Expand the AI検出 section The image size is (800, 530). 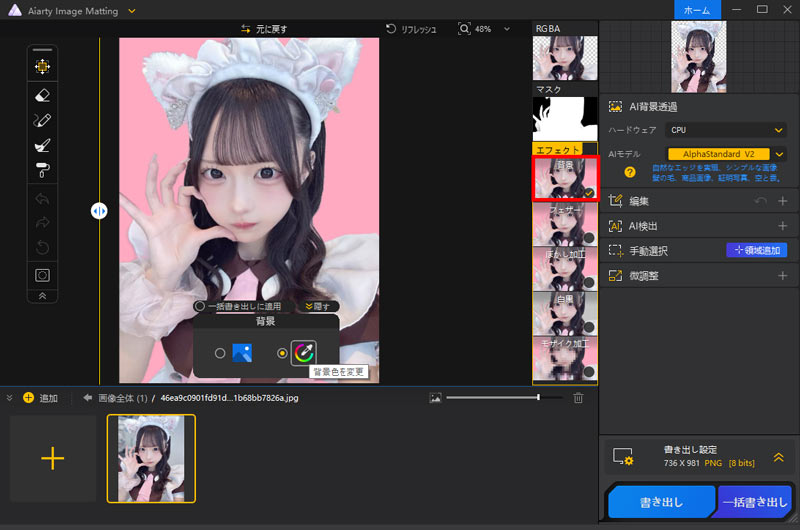click(782, 226)
